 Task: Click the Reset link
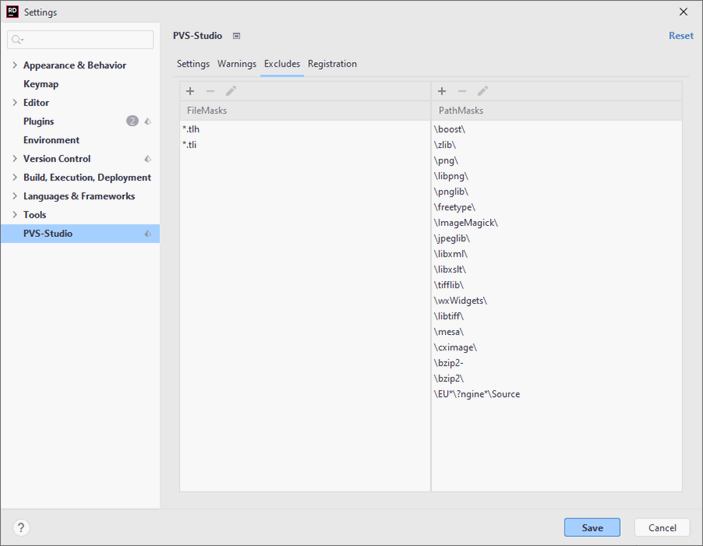pos(680,36)
